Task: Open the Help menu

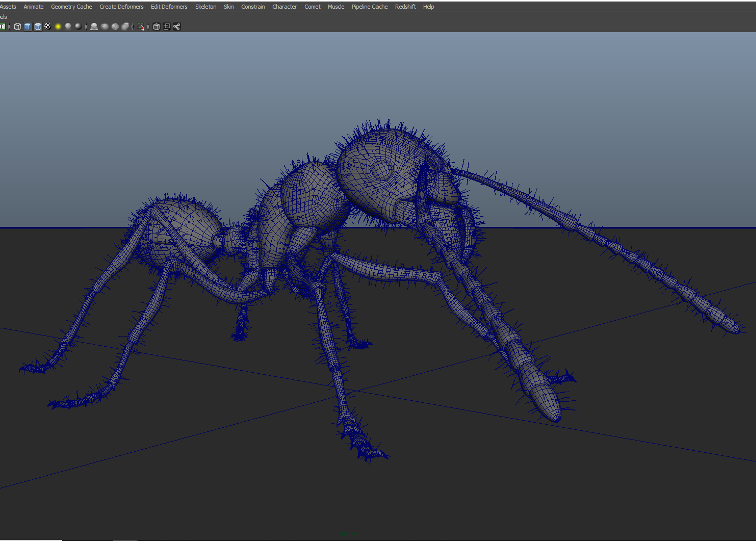Action: pyautogui.click(x=428, y=7)
